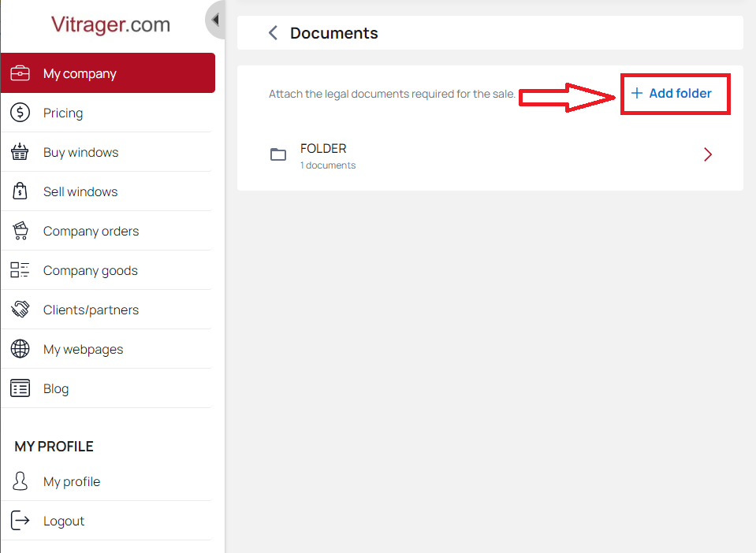Click the My webpages globe icon
This screenshot has width=756, height=553.
pyautogui.click(x=20, y=349)
